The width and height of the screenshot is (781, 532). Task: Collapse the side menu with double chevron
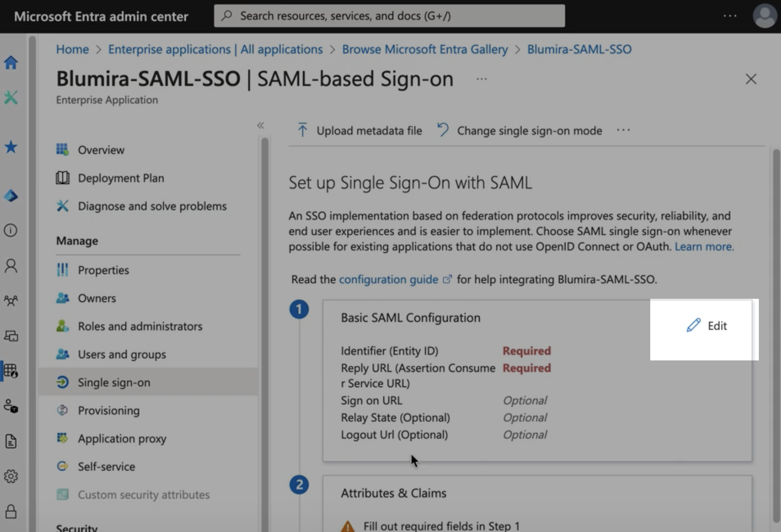pyautogui.click(x=261, y=125)
